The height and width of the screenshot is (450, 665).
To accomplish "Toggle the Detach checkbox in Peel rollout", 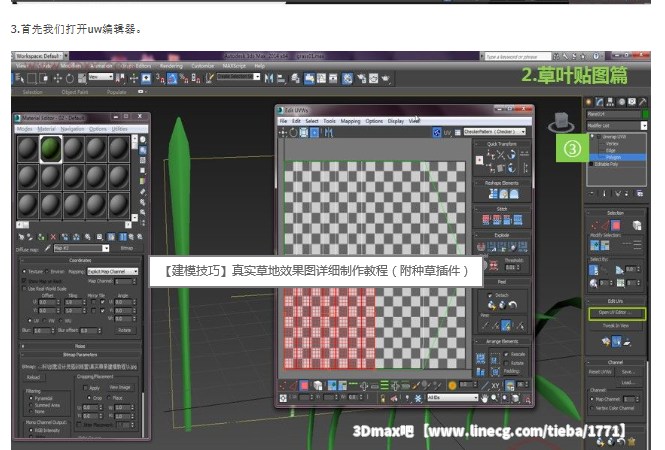I will [x=490, y=295].
